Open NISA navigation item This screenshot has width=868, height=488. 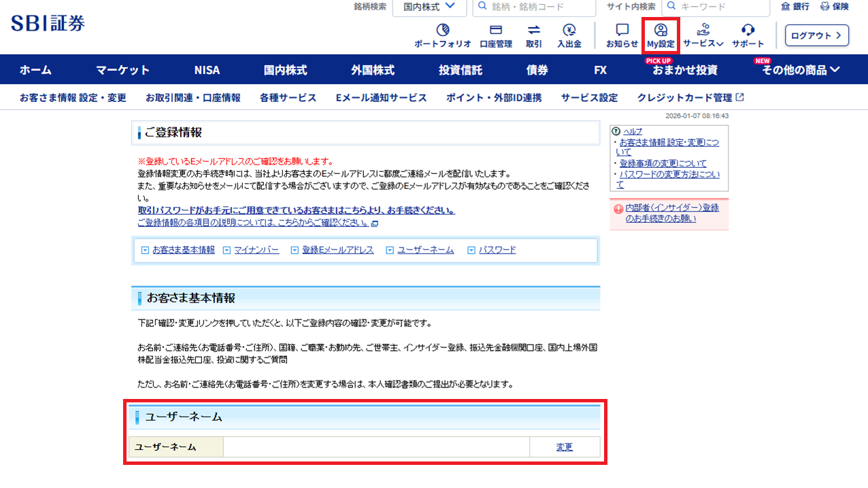(x=207, y=70)
